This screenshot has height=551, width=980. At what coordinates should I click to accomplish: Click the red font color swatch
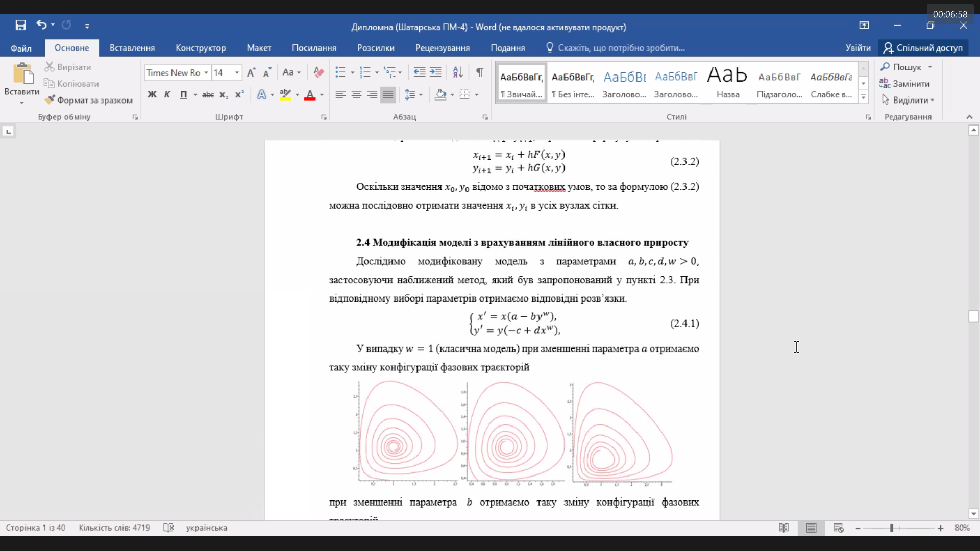(310, 95)
